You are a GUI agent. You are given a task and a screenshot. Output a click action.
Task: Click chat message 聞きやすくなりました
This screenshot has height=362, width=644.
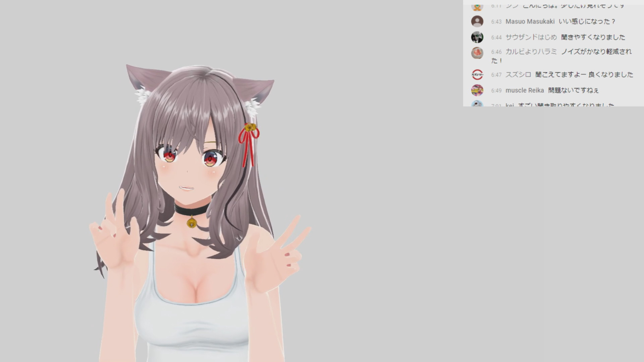[593, 37]
